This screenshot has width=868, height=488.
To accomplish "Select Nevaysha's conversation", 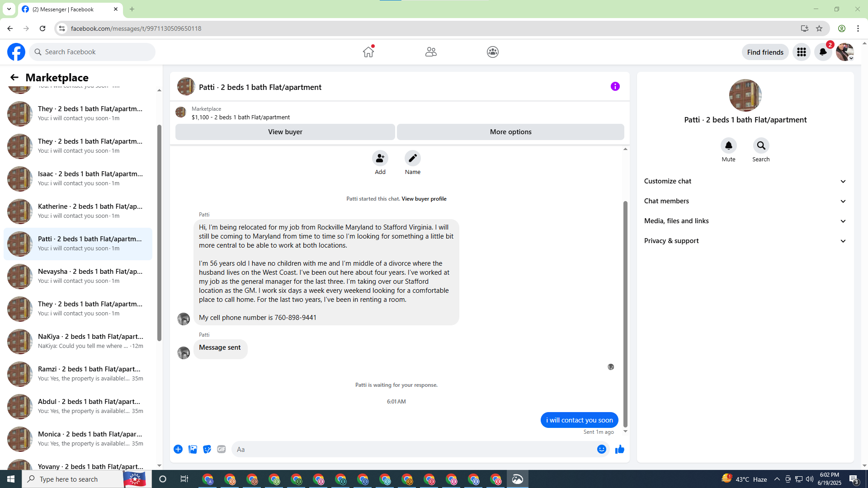I will [x=78, y=276].
